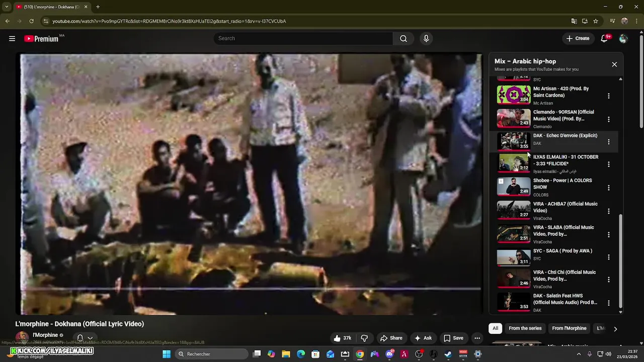Click the Ask button
Image resolution: width=644 pixels, height=362 pixels.
[423, 338]
